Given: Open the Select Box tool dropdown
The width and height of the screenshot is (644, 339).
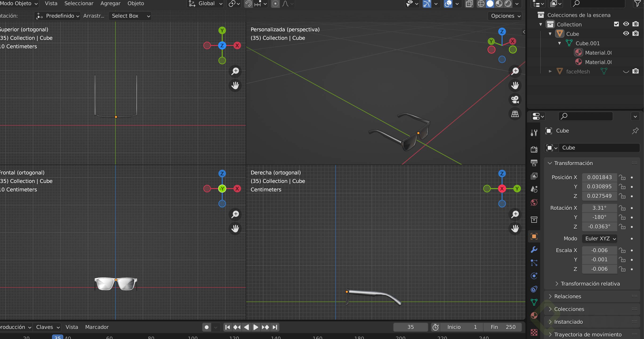Looking at the screenshot, I should 130,16.
